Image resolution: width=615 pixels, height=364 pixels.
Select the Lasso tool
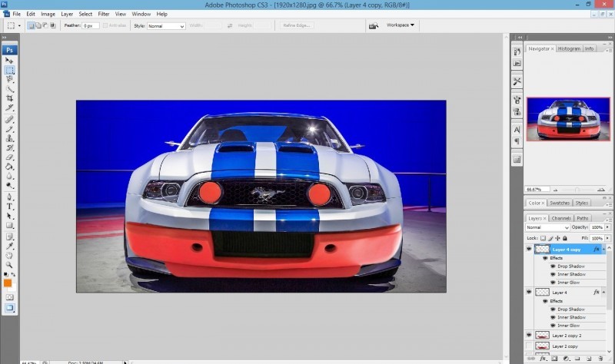pos(9,80)
